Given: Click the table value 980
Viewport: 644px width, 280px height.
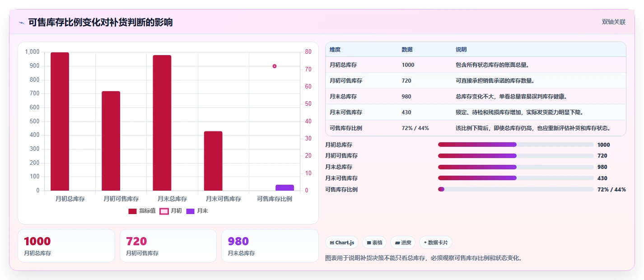Looking at the screenshot, I should 406,97.
